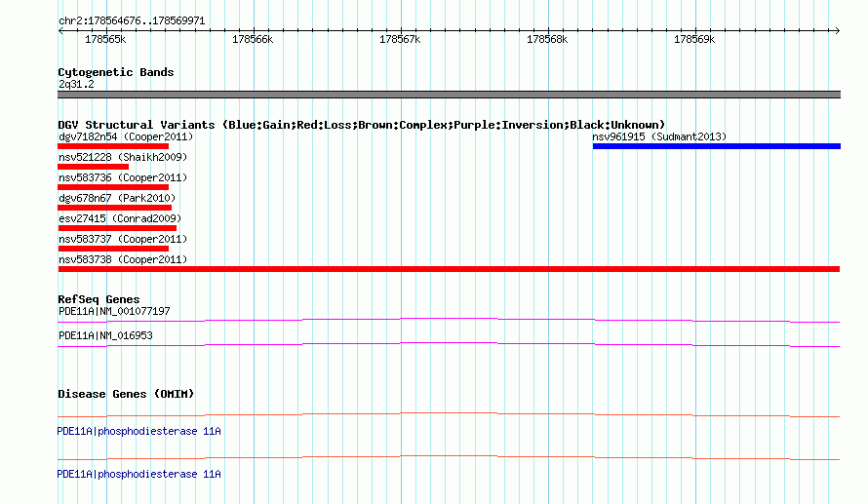868x504 pixels.
Task: Click the long red nsv583738 loss bar
Action: (449, 269)
